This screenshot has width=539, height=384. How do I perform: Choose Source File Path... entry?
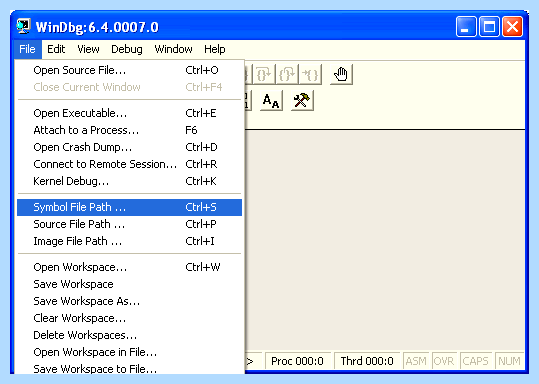pyautogui.click(x=129, y=224)
